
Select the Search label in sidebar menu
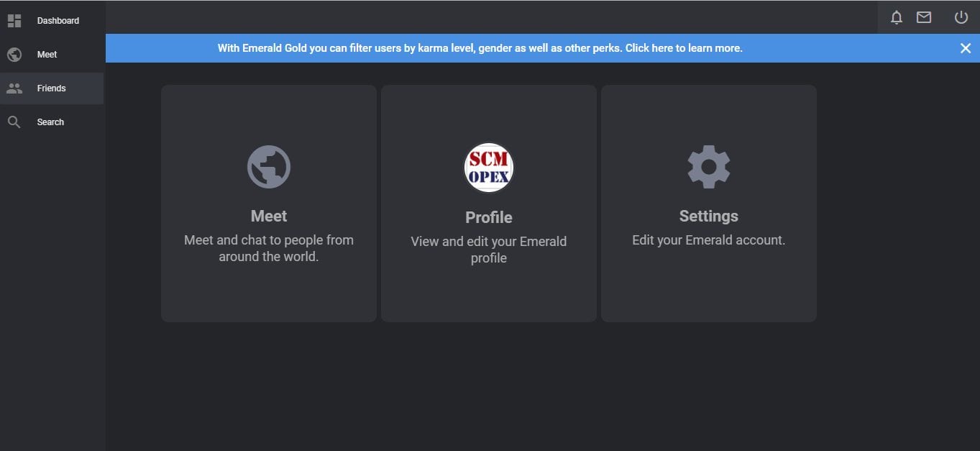[x=50, y=122]
